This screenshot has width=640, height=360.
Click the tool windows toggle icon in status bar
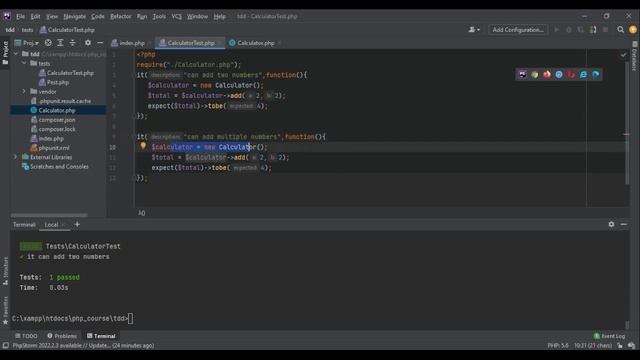pos(5,346)
